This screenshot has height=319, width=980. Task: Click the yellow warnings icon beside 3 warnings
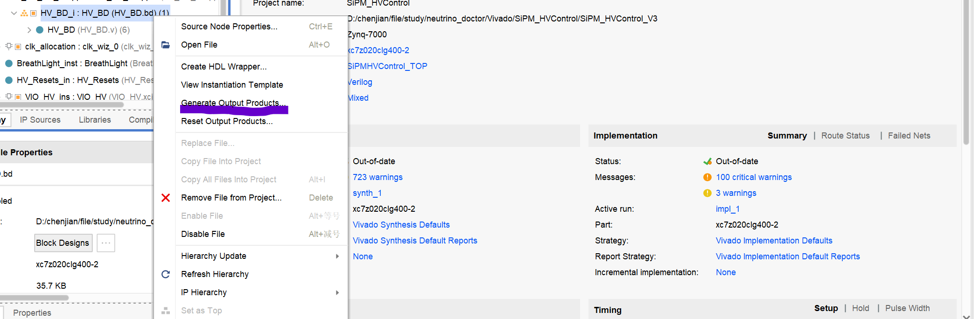tap(707, 193)
